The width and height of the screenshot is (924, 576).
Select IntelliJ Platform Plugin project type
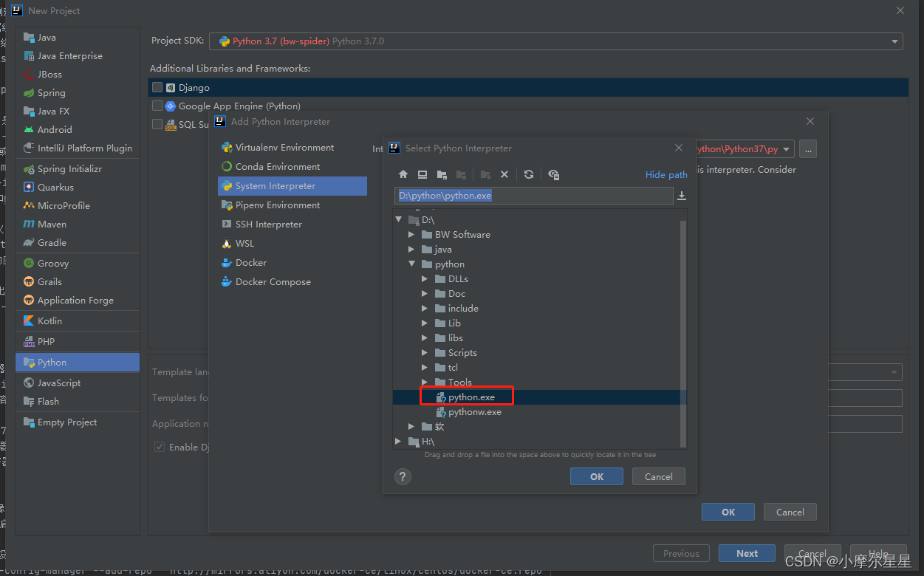point(78,148)
